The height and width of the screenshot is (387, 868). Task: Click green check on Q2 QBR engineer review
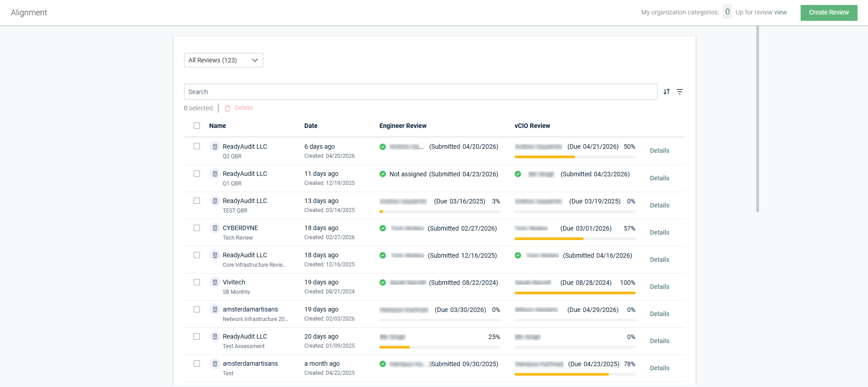tap(383, 147)
